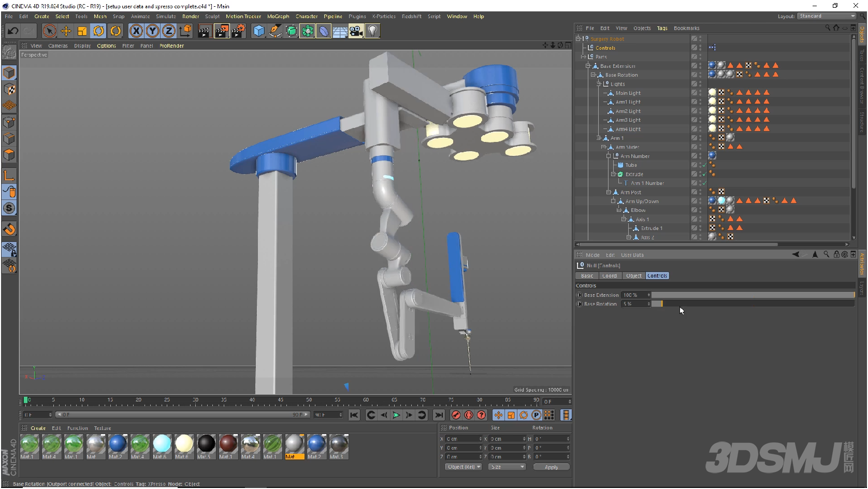This screenshot has width=868, height=489.
Task: Open the Deformer (Bend) icon
Action: coord(324,31)
